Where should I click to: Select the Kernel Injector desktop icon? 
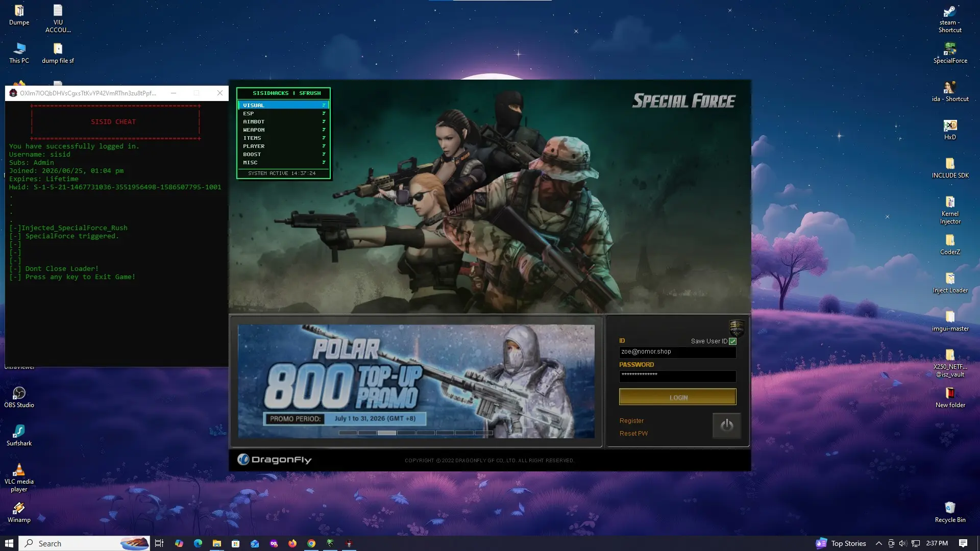(950, 210)
